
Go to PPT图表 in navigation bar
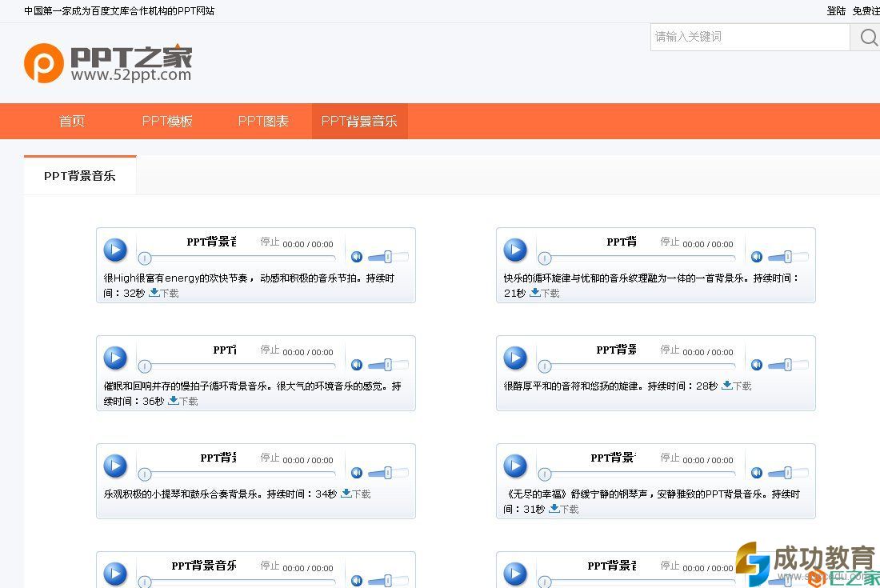point(263,122)
